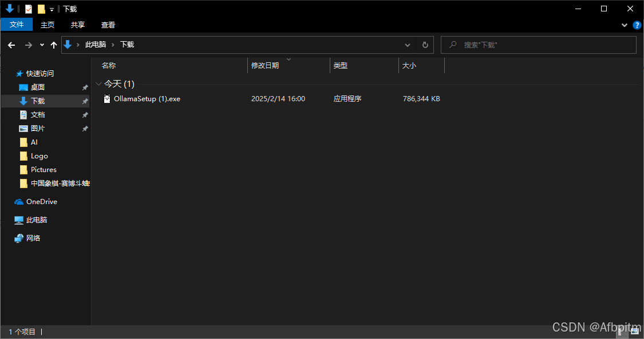Image resolution: width=644 pixels, height=339 pixels.
Task: Collapse the 今天 (1) file group
Action: point(98,83)
